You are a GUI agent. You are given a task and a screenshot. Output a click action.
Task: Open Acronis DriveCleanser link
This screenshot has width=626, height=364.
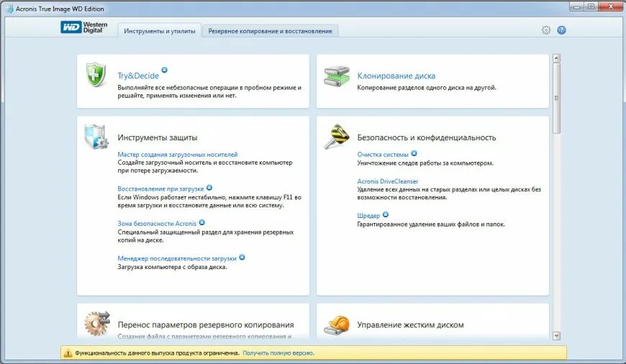point(388,181)
